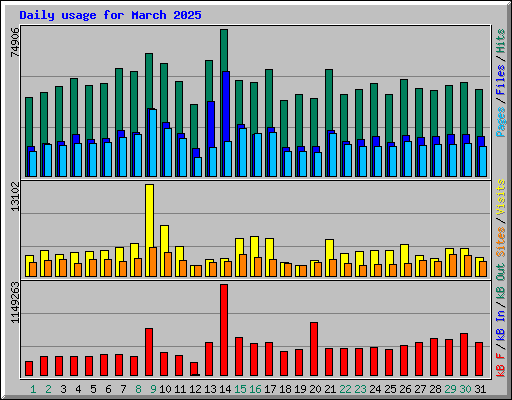Click day label 23 on the x-axis
Image resolution: width=512 pixels, height=400 pixels.
point(360,389)
